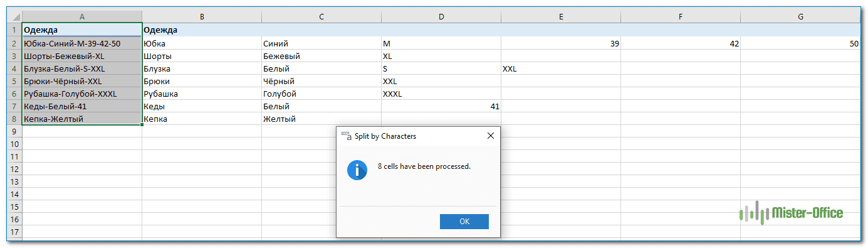
Task: Click OK in Split by Characters dialog
Action: pyautogui.click(x=464, y=221)
